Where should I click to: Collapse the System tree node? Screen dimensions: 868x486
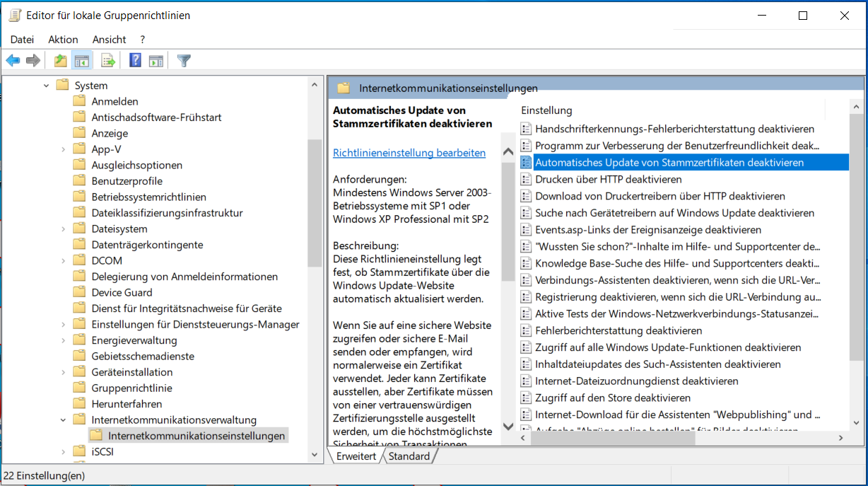47,86
